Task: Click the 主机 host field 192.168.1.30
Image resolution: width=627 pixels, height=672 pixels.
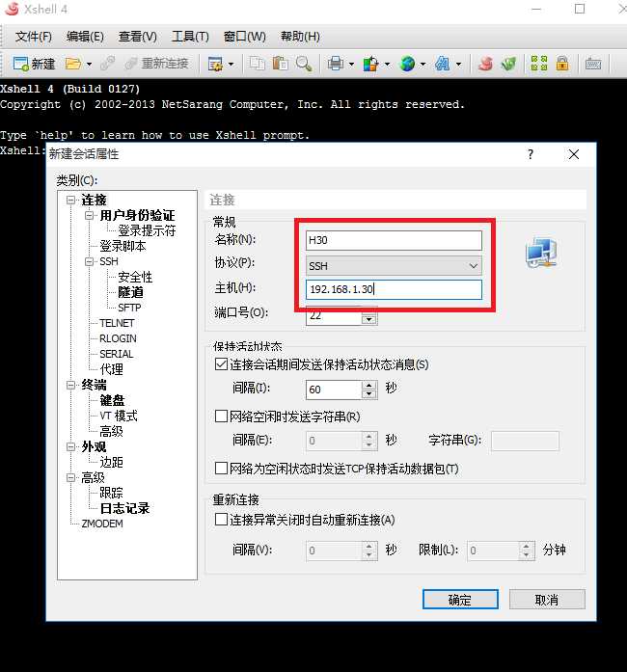Action: [394, 289]
